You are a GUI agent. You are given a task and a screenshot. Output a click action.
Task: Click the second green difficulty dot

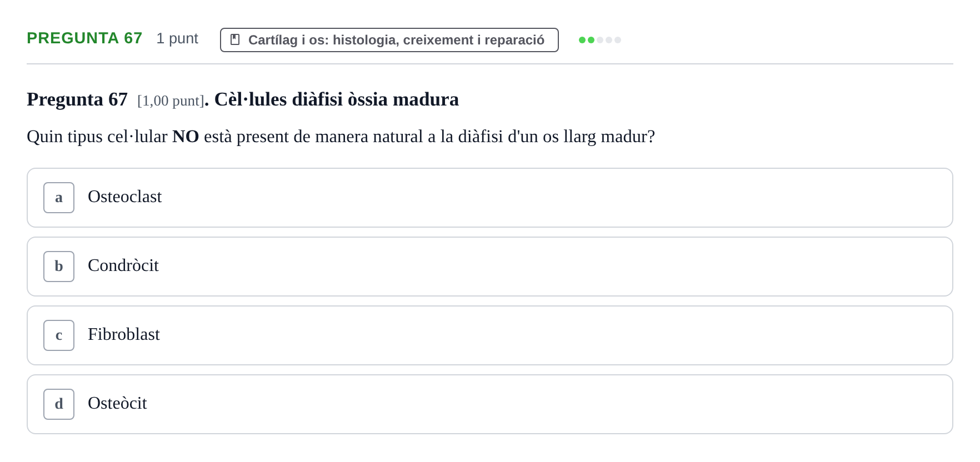(591, 40)
